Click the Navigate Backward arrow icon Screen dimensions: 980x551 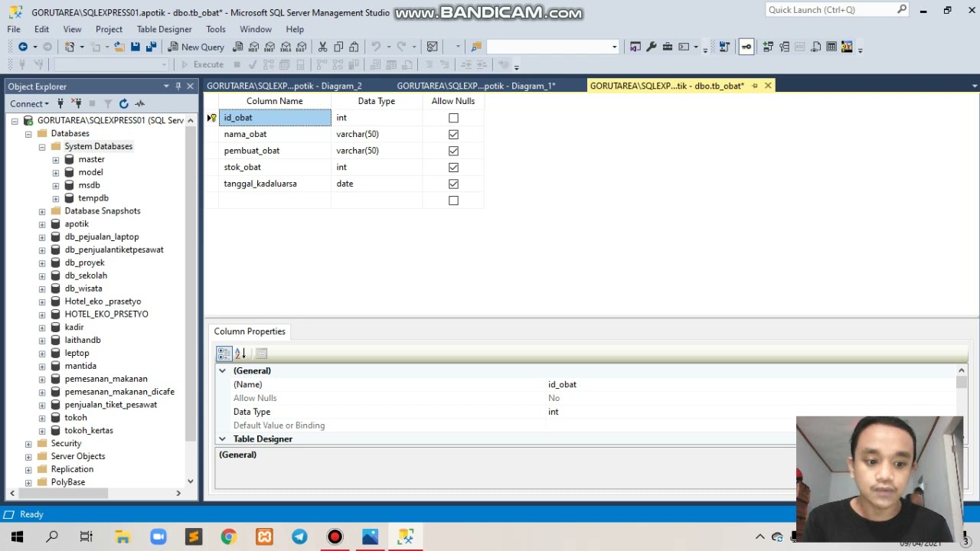(23, 47)
